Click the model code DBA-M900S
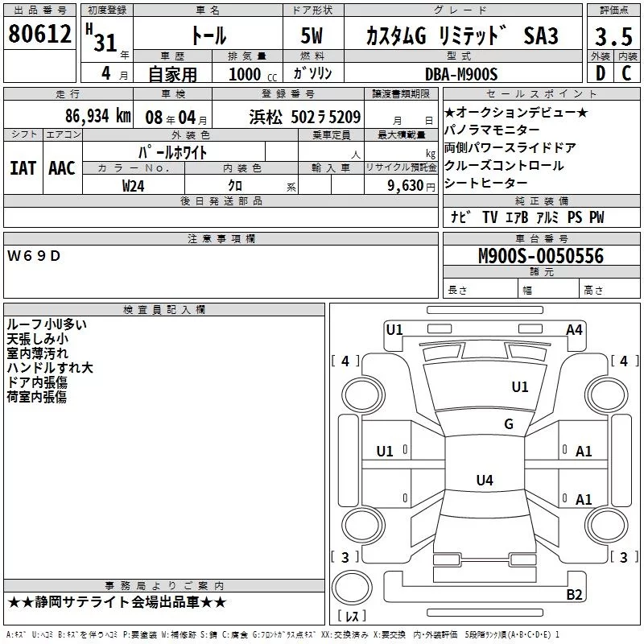The image size is (644, 644). (461, 74)
